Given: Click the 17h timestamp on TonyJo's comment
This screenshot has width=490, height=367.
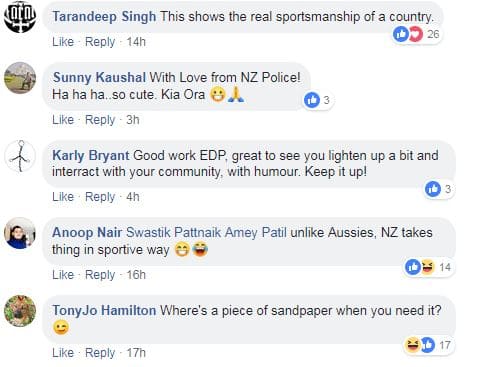Looking at the screenshot, I should (136, 353).
